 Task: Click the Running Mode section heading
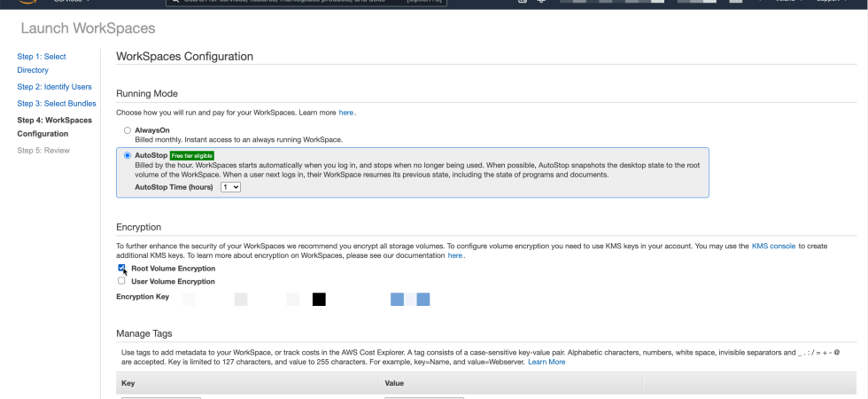click(147, 94)
